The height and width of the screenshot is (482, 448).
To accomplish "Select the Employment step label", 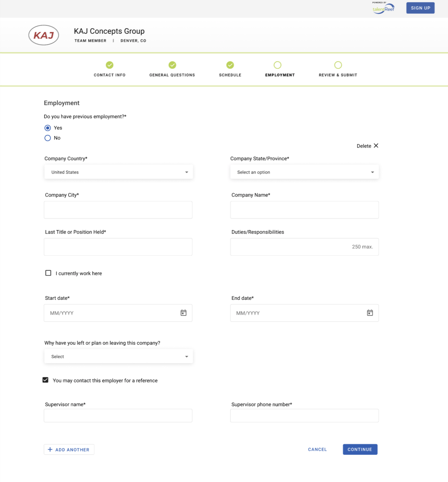I will point(280,75).
